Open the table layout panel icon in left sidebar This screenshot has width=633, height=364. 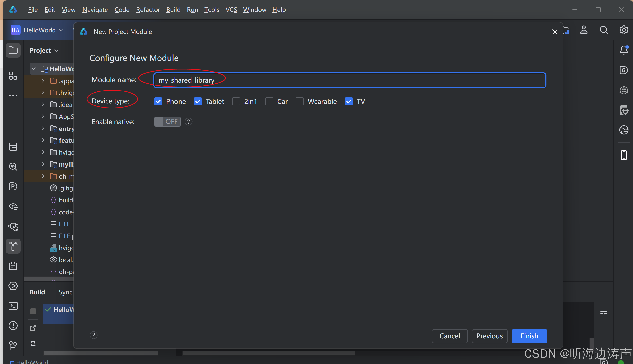(x=13, y=147)
